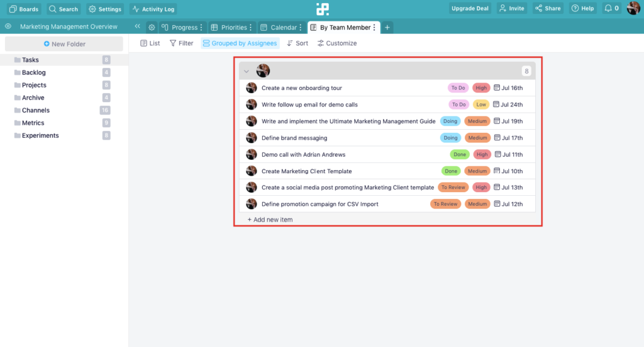Click the plus icon to add new view
644x347 pixels.
(387, 28)
